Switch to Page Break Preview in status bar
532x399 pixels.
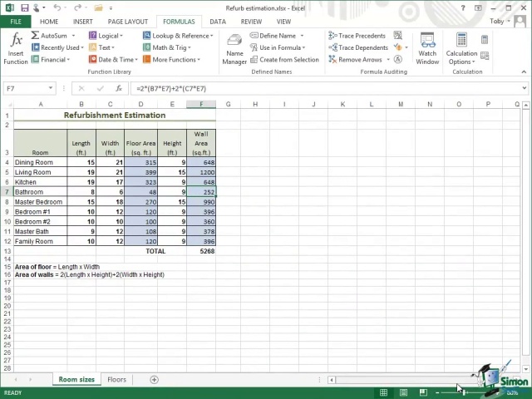[423, 392]
